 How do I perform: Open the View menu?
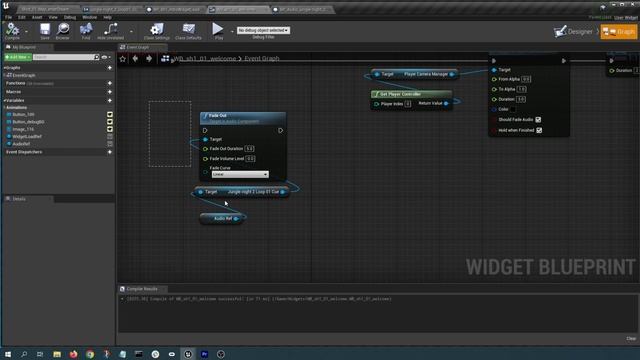pyautogui.click(x=53, y=17)
